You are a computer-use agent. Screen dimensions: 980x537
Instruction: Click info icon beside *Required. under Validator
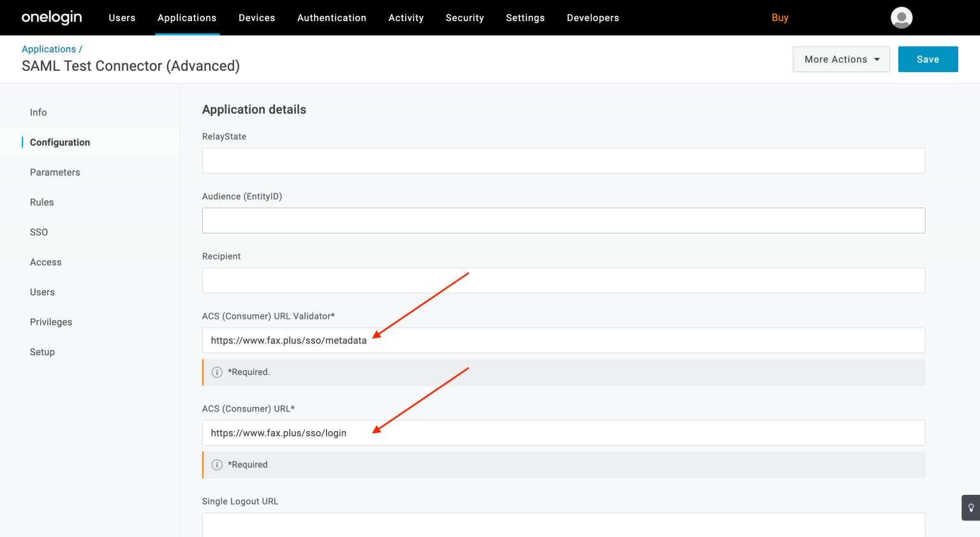coord(217,372)
